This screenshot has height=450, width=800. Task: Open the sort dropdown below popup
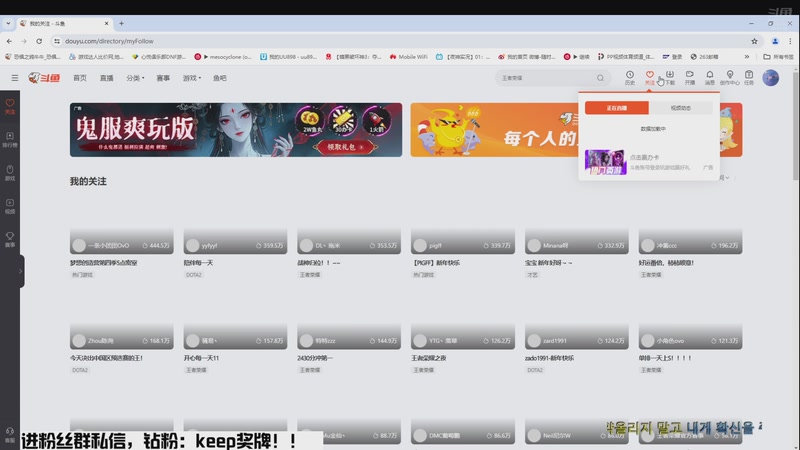724,178
